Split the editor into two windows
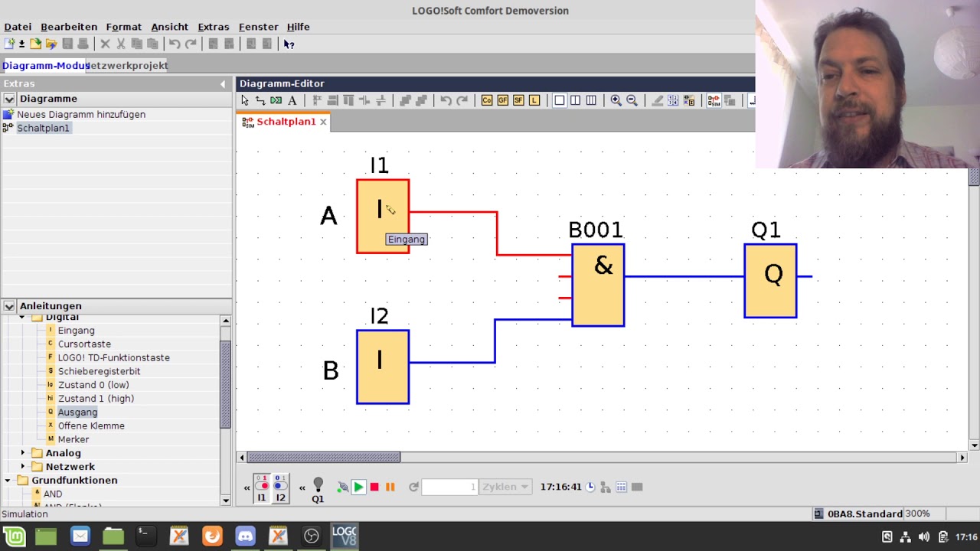This screenshot has width=980, height=551. point(575,100)
